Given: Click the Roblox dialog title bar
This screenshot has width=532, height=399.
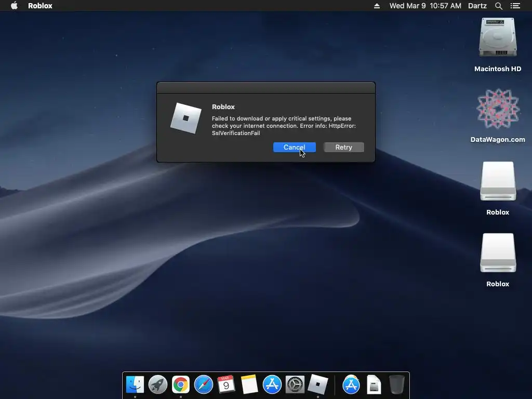Looking at the screenshot, I should (x=266, y=87).
